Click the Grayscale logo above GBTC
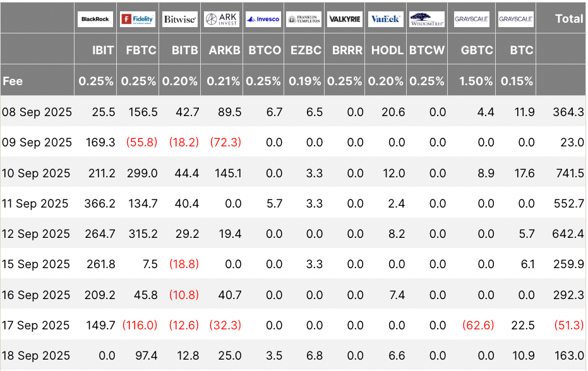 coord(471,19)
